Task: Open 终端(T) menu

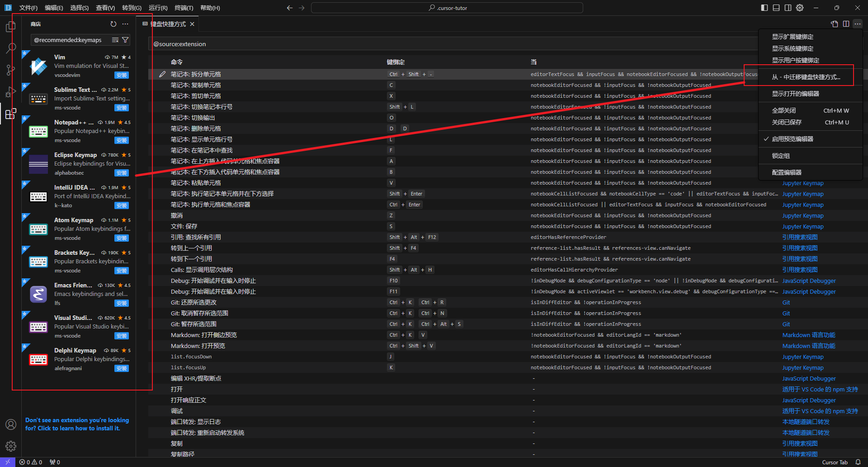Action: [x=184, y=8]
